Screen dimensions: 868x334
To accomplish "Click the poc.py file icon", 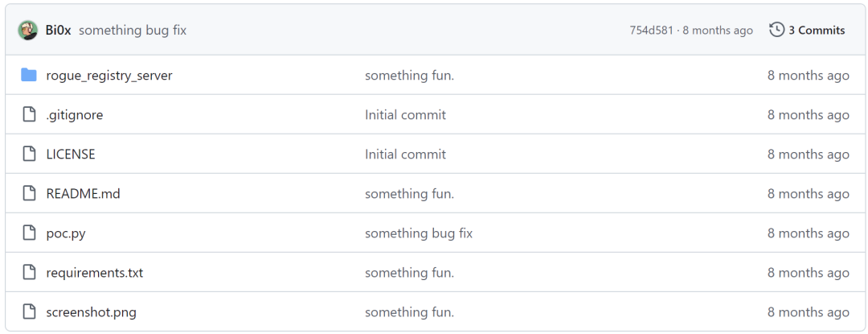I will tap(29, 233).
